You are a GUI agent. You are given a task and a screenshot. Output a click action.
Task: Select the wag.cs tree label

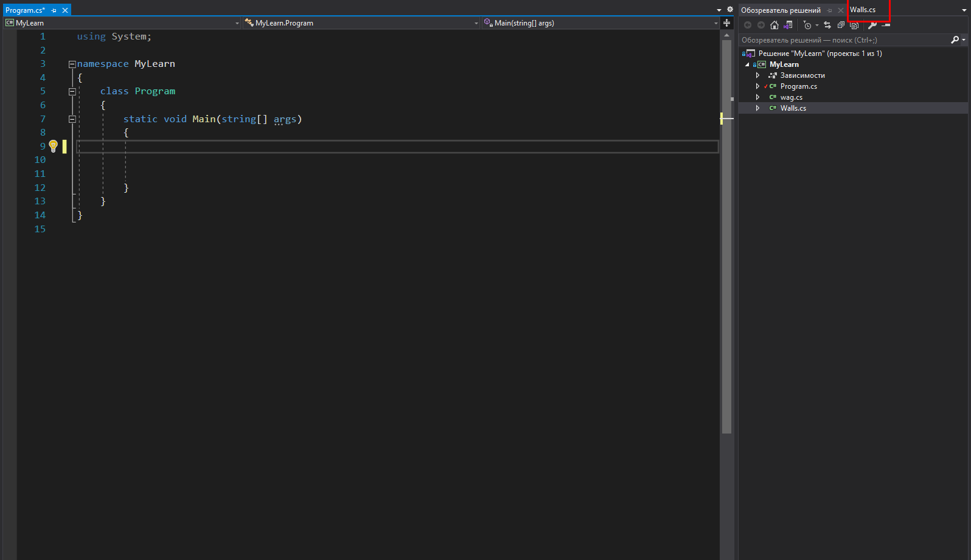792,97
